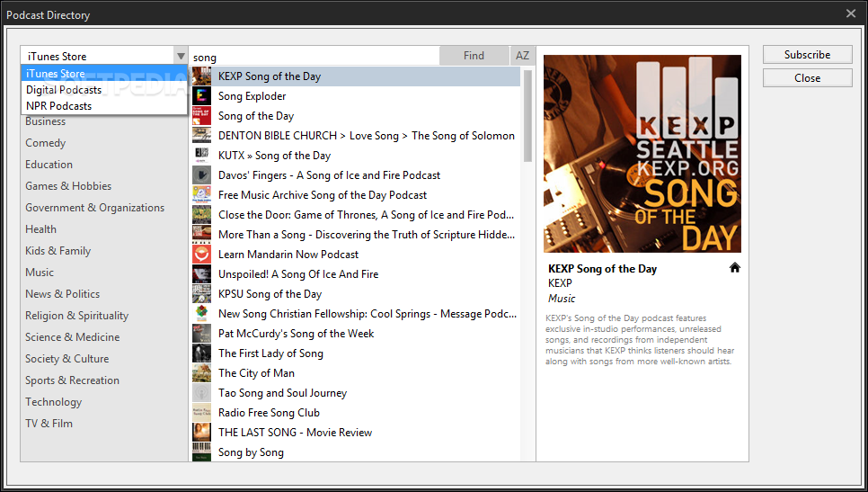Click the Close button
This screenshot has width=868, height=492.
[807, 78]
